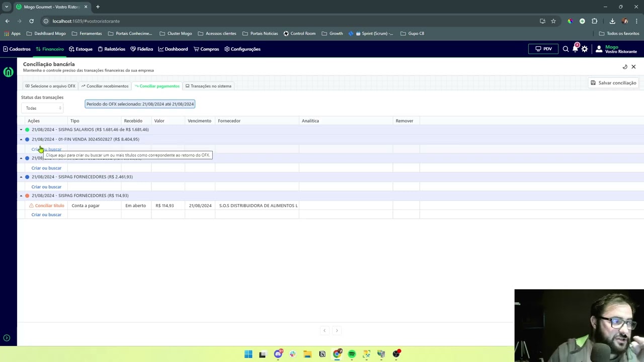
Task: Open the Todas status dropdown
Action: click(x=42, y=108)
